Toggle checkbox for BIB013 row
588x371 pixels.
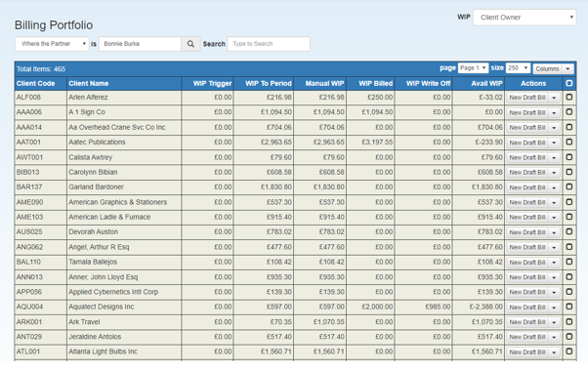[x=568, y=172]
